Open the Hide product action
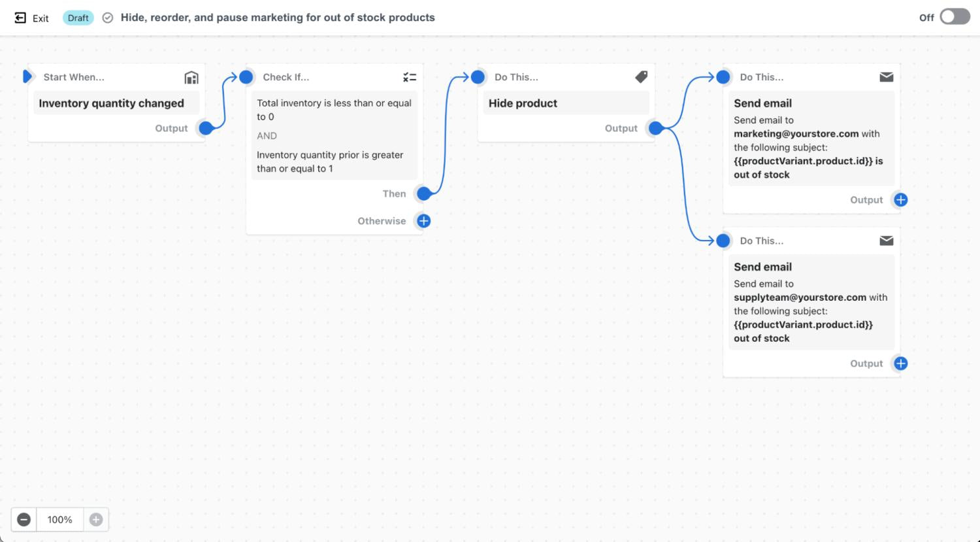The height and width of the screenshot is (542, 980). [523, 103]
